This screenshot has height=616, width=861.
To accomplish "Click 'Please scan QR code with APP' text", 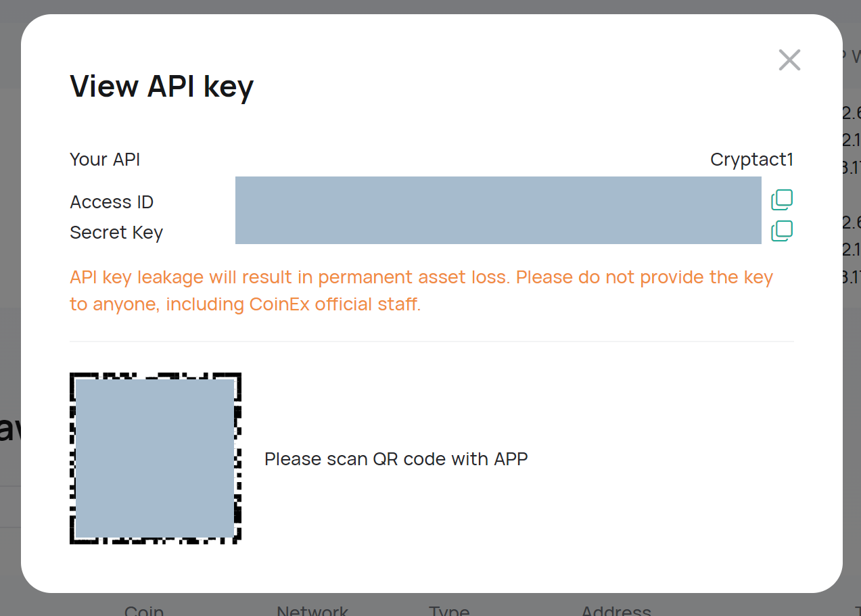I will [396, 459].
